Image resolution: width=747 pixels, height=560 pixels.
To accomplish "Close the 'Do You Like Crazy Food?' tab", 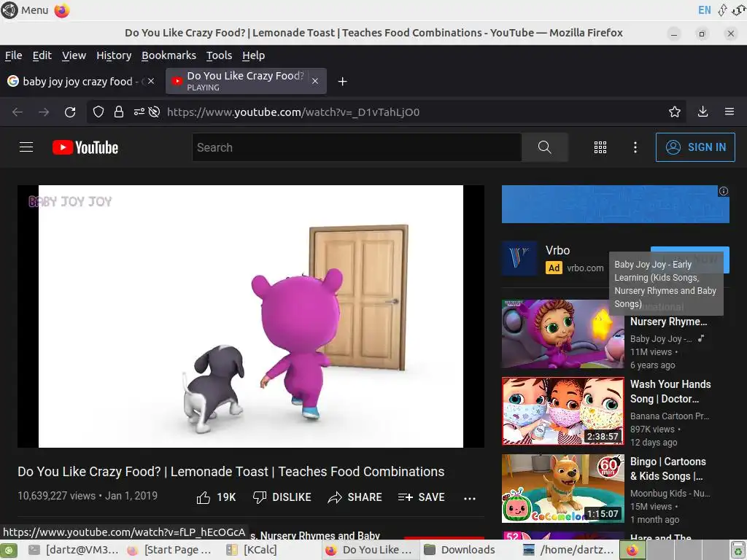I will (x=315, y=82).
